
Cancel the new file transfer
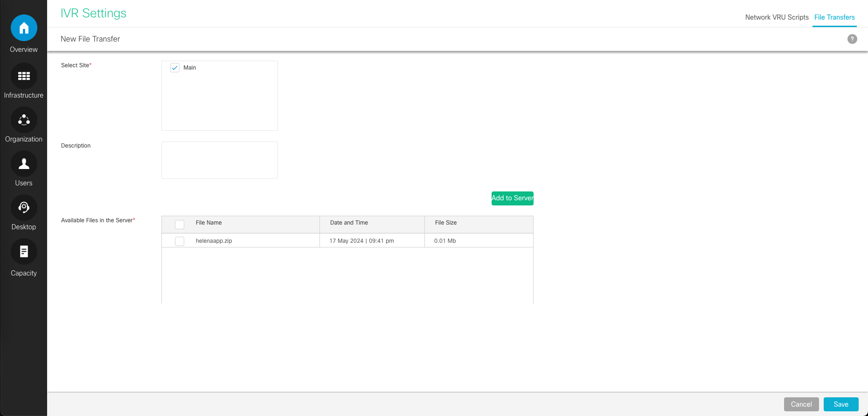801,404
